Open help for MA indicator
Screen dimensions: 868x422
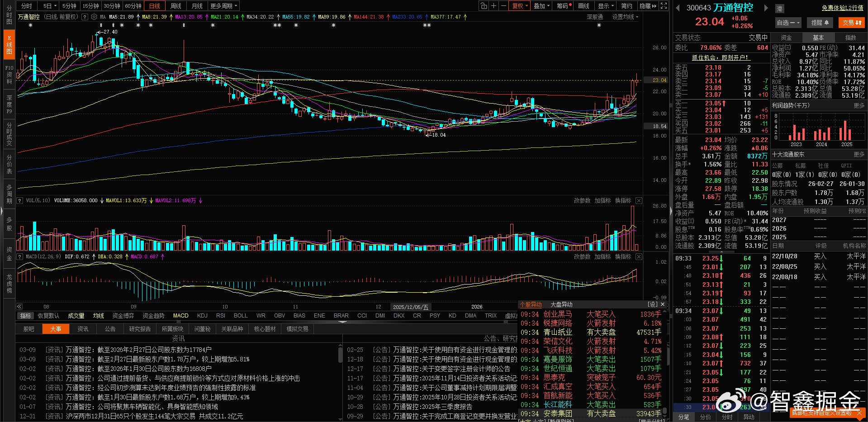(85, 17)
